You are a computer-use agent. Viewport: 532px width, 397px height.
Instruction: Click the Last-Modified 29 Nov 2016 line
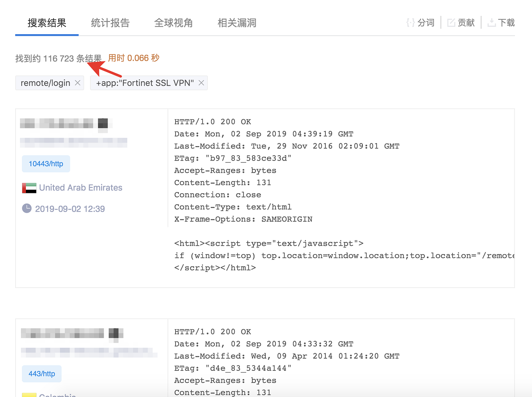pyautogui.click(x=287, y=146)
